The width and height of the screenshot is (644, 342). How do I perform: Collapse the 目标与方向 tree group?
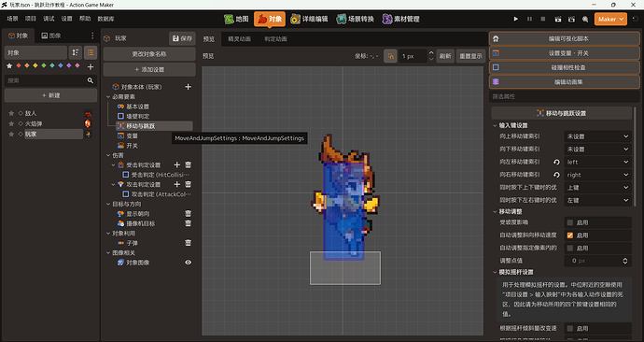click(x=108, y=204)
